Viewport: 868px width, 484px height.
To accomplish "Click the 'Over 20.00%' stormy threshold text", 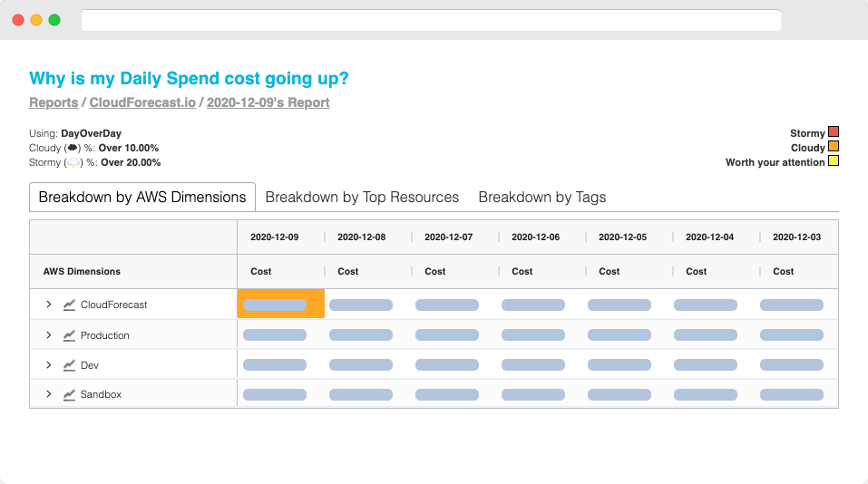I will point(131,162).
